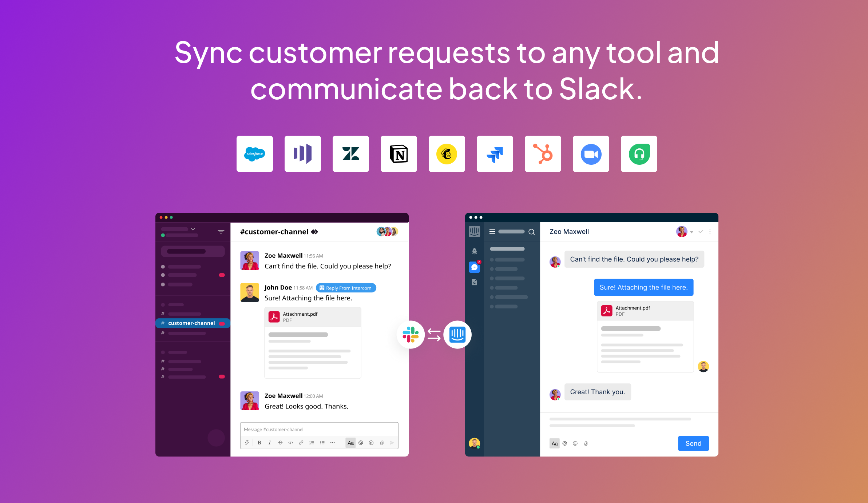The width and height of the screenshot is (868, 503).
Task: Open the emoji picker in Intercom composer
Action: tap(575, 443)
